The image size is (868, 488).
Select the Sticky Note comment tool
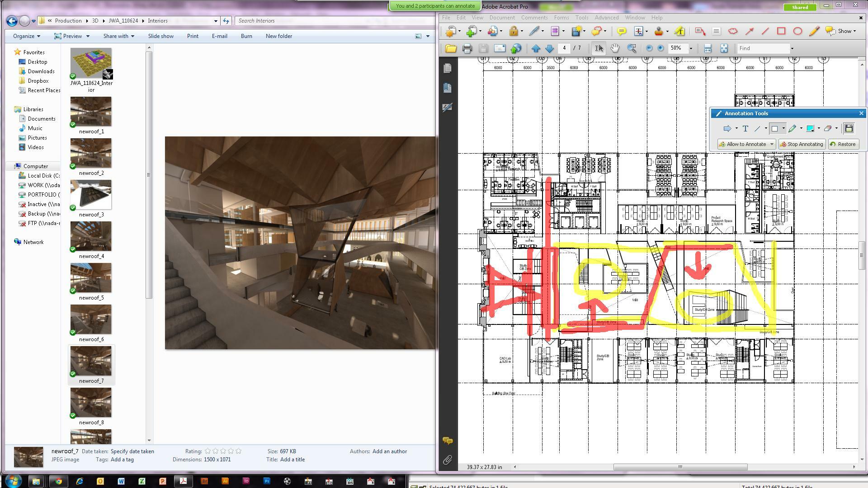click(622, 31)
